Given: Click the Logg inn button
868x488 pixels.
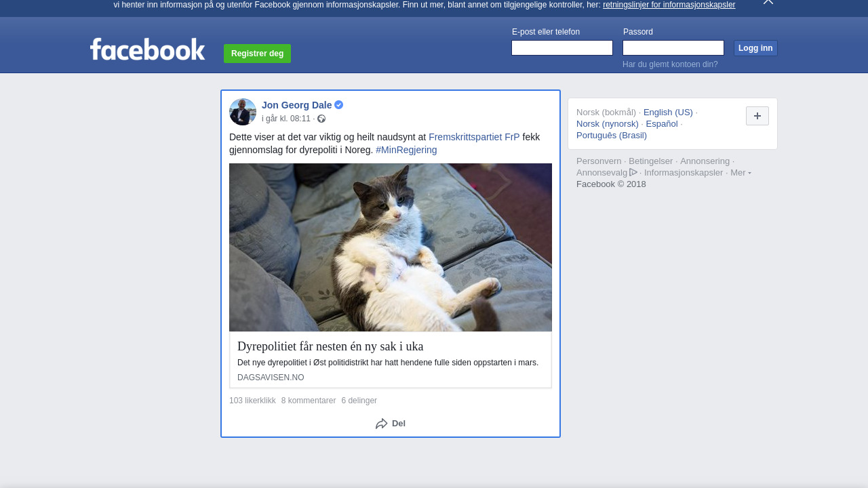Looking at the screenshot, I should point(755,48).
